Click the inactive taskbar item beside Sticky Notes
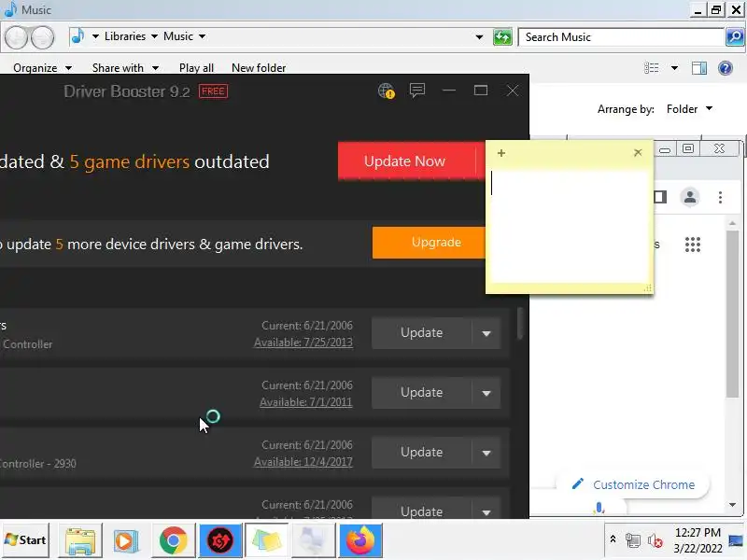747x560 pixels. tap(313, 540)
